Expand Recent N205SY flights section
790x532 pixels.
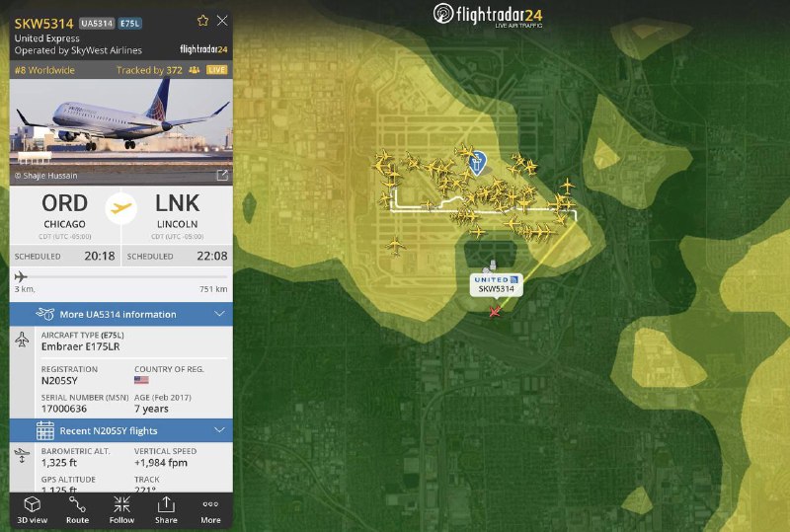(x=120, y=430)
